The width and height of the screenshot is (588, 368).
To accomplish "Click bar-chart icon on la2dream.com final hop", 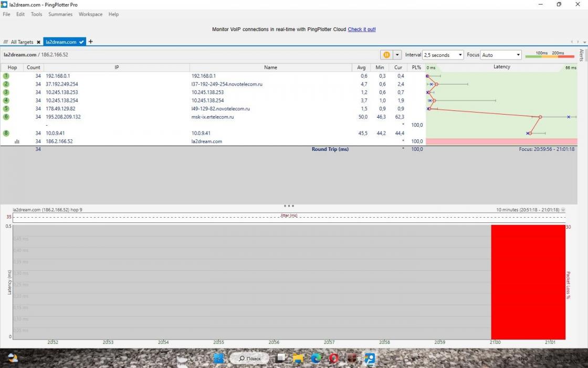I will [x=17, y=141].
